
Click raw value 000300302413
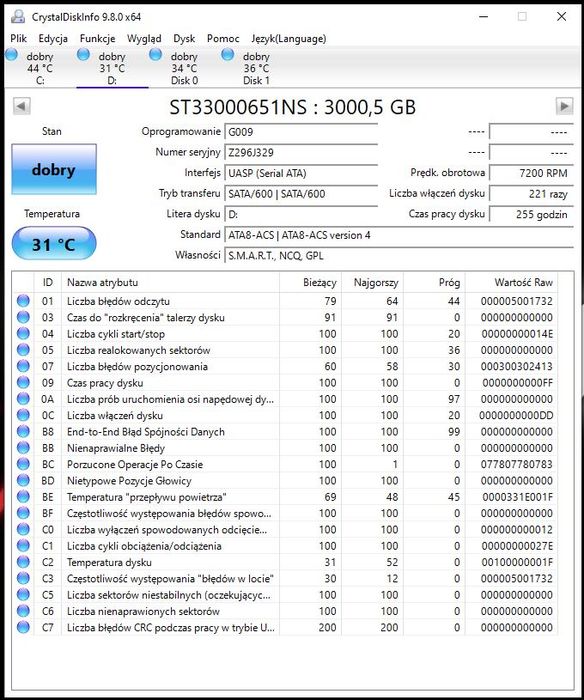pyautogui.click(x=517, y=367)
